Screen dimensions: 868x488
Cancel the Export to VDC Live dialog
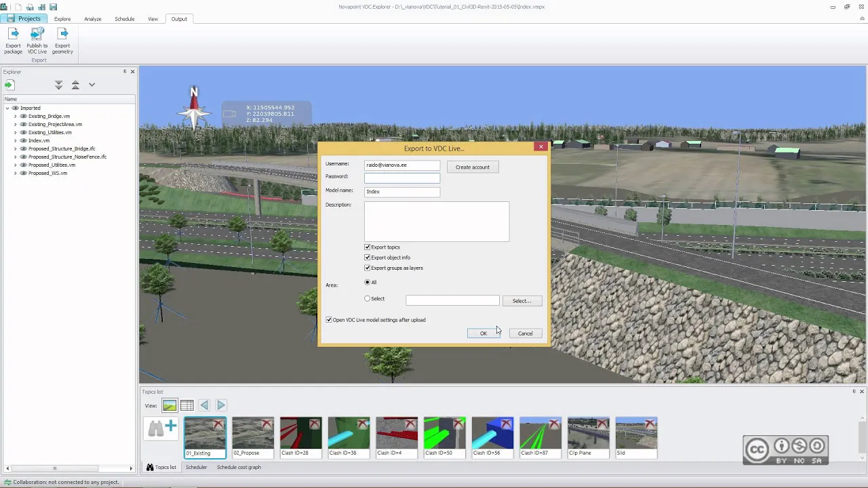click(x=526, y=333)
